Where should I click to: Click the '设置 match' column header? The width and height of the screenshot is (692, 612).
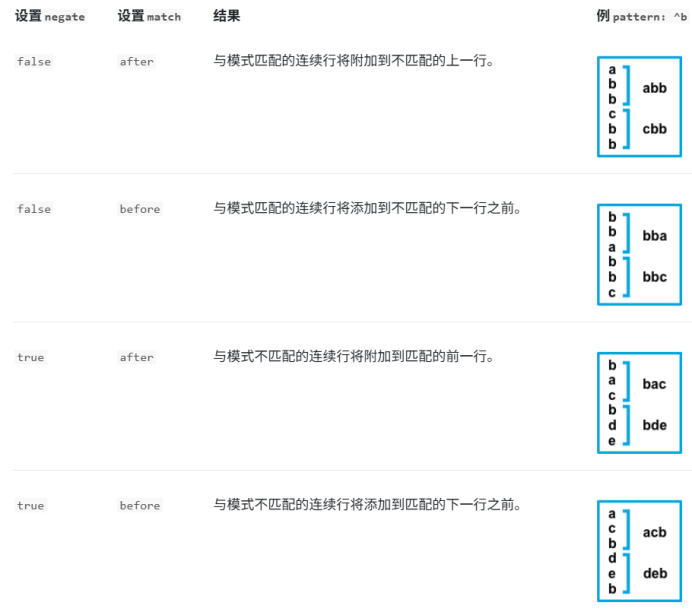149,16
